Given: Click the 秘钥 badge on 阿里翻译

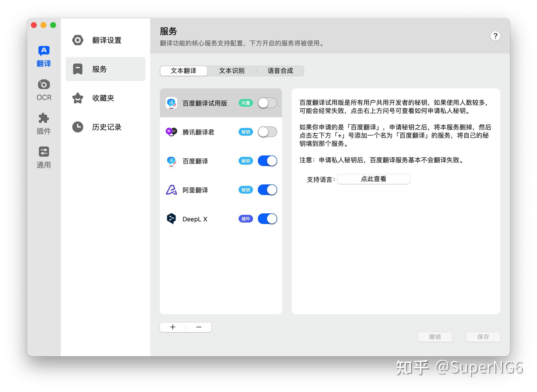Looking at the screenshot, I should click(246, 190).
